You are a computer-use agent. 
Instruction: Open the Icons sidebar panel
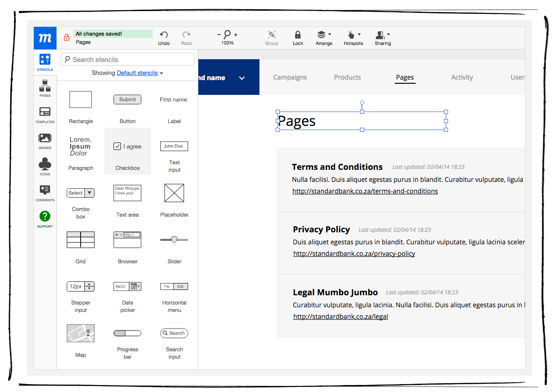pos(45,167)
